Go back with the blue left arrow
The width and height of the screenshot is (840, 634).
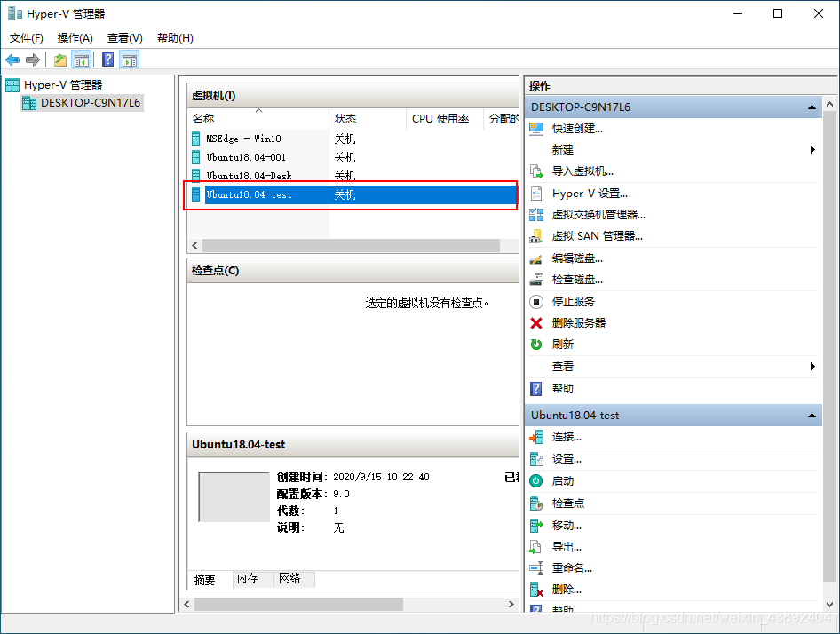12,60
